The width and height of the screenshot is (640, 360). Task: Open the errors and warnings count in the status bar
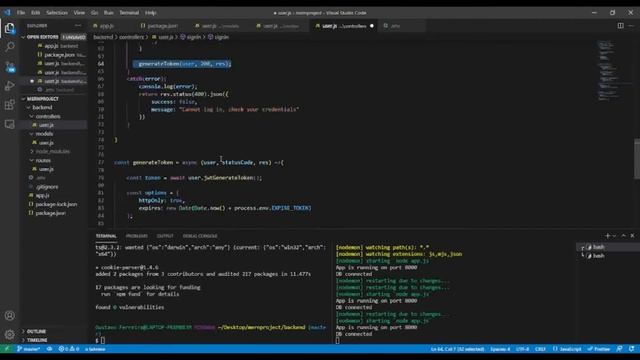tap(69, 349)
